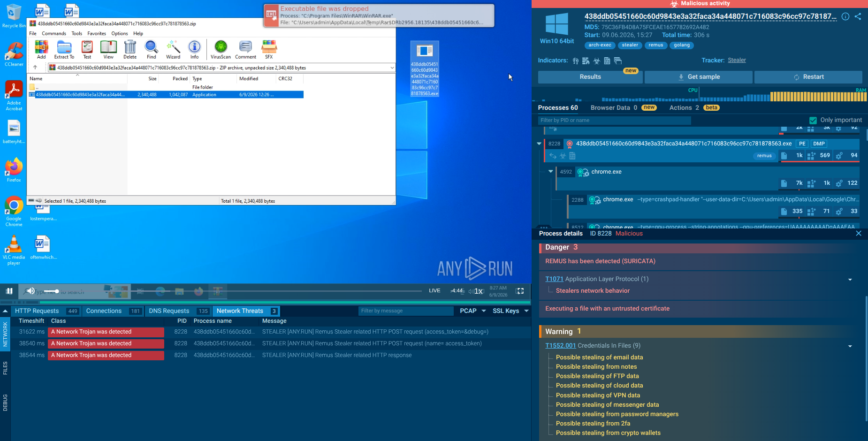The width and height of the screenshot is (868, 441).
Task: Click WinRAR Find icon
Action: 152,50
